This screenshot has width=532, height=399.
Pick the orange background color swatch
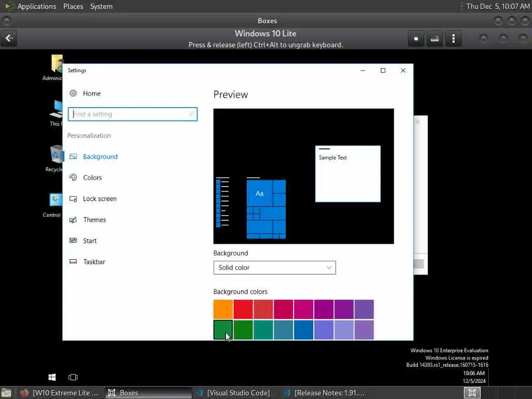pos(223,309)
